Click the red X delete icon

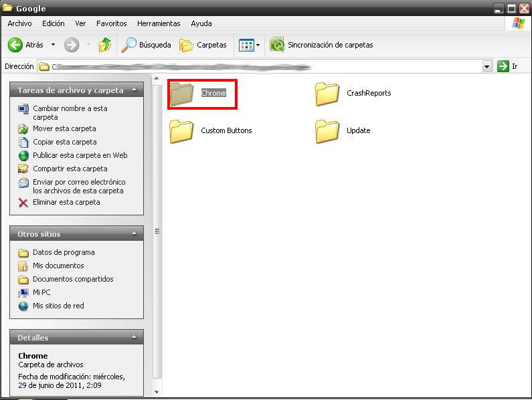23,203
